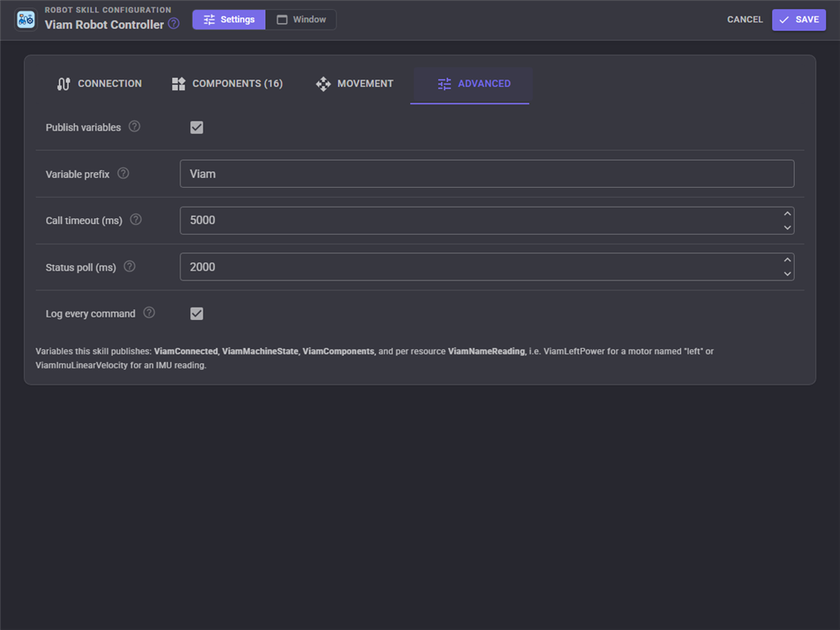Switch to the Connection tab
The width and height of the screenshot is (840, 630).
point(99,84)
